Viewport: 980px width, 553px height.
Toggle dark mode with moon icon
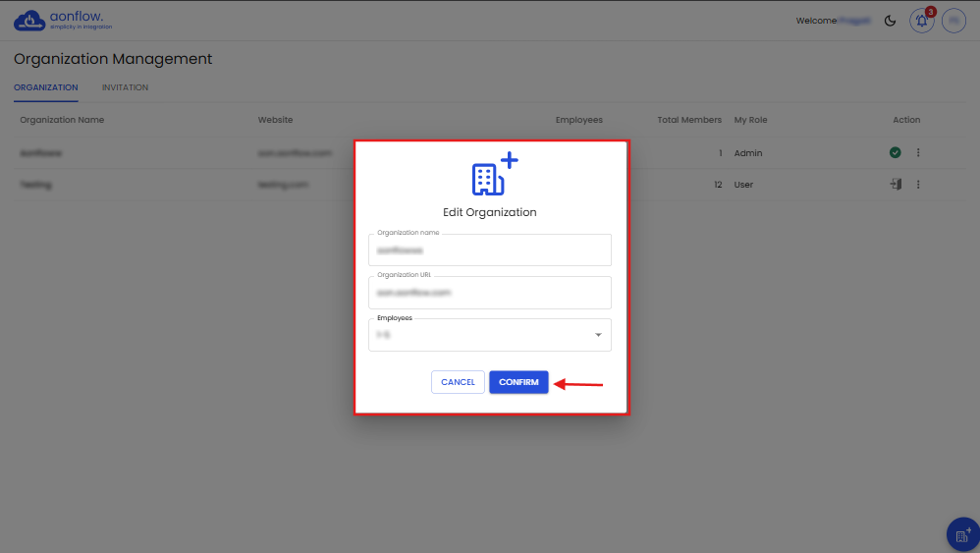click(891, 21)
